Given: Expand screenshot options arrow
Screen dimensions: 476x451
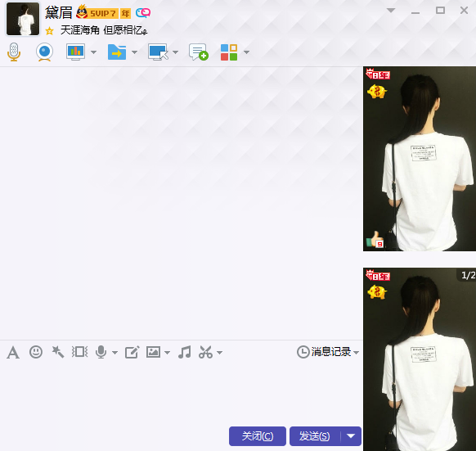Looking at the screenshot, I should click(x=219, y=353).
